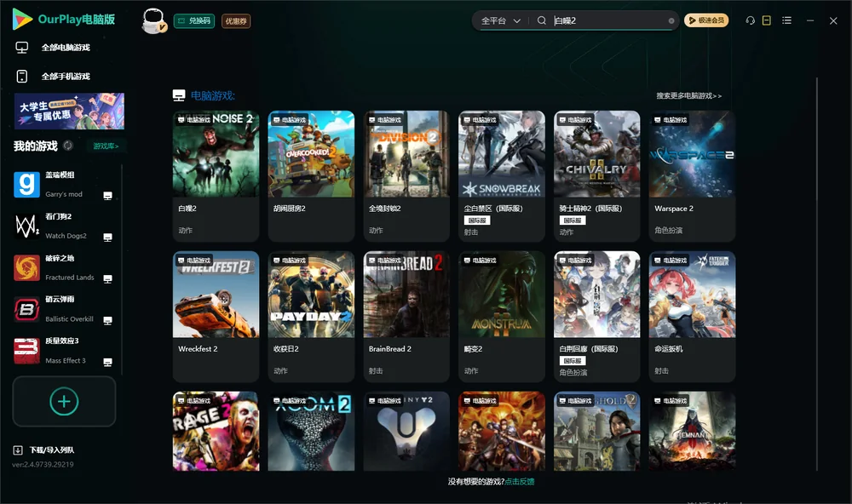This screenshot has height=504, width=852.
Task: Click the Ballistic Overkill game icon
Action: point(26,310)
